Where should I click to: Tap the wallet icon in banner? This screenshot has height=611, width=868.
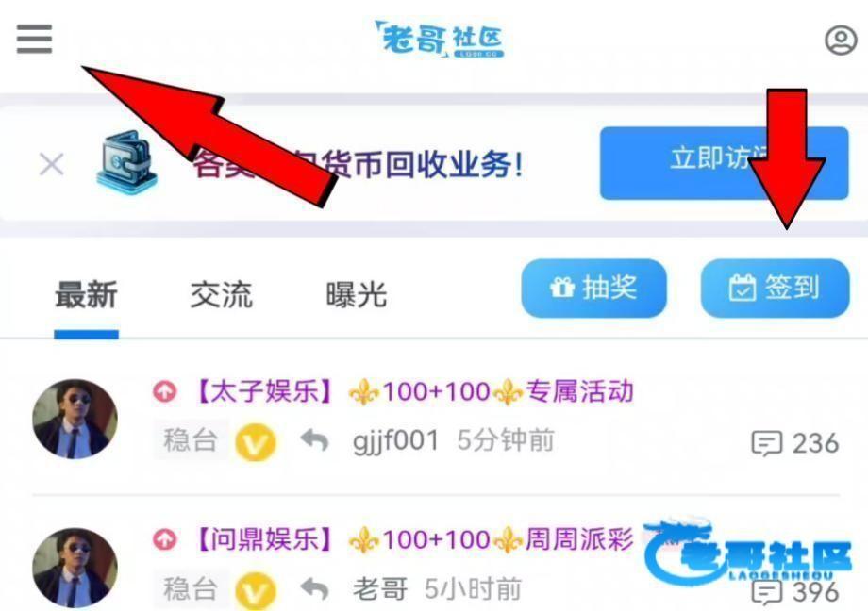click(126, 161)
